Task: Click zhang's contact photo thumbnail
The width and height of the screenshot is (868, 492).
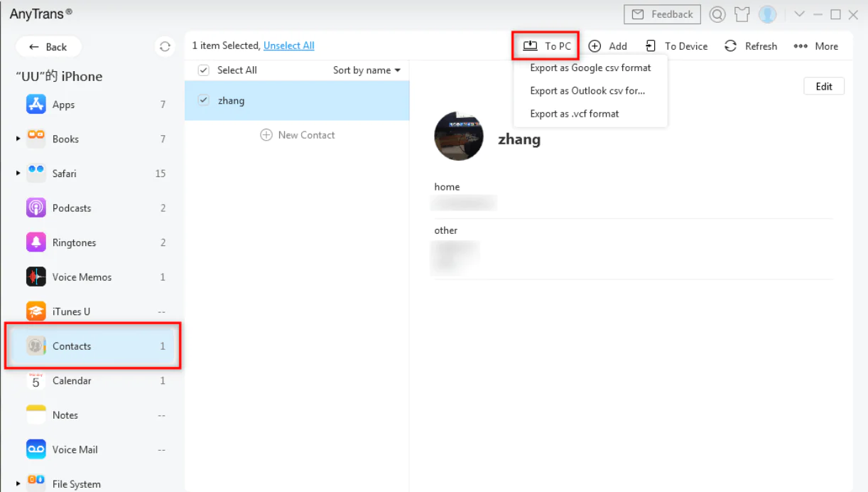Action: (459, 136)
